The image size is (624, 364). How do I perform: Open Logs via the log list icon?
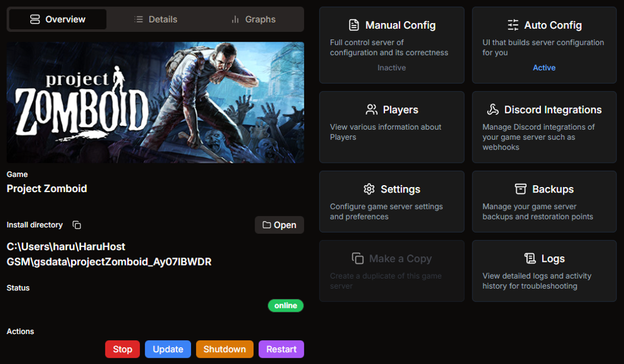tap(530, 258)
